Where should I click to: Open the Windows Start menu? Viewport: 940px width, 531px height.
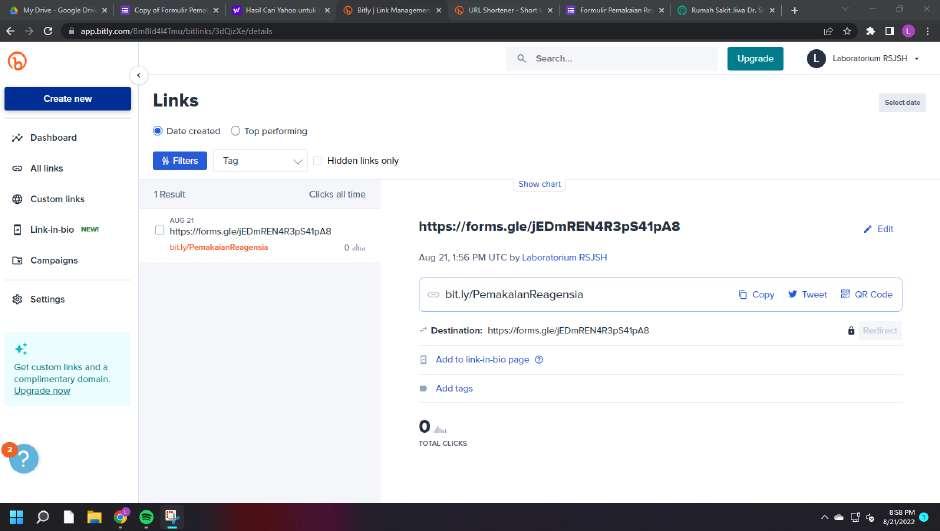click(x=16, y=517)
